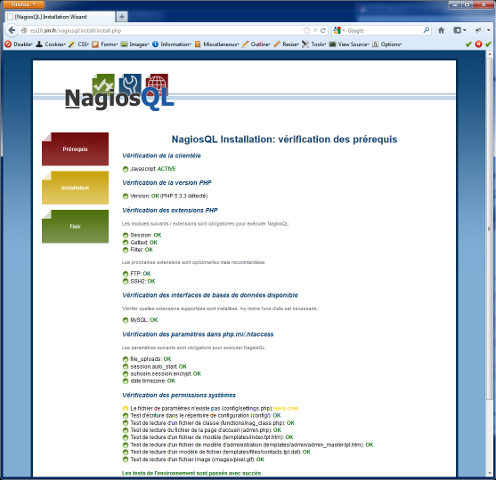Go back with the browser back arrow
Image resolution: width=496 pixels, height=480 pixels.
click(x=12, y=30)
